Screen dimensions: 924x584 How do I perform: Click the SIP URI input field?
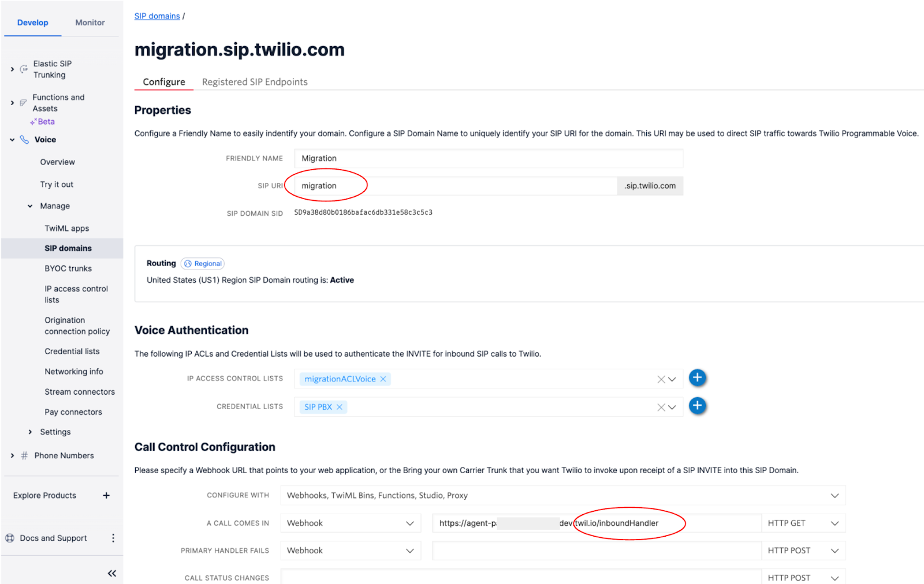(456, 186)
